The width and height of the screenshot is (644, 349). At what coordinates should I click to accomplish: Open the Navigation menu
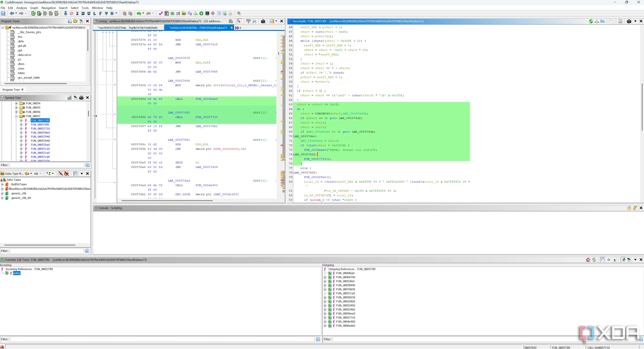[49, 8]
